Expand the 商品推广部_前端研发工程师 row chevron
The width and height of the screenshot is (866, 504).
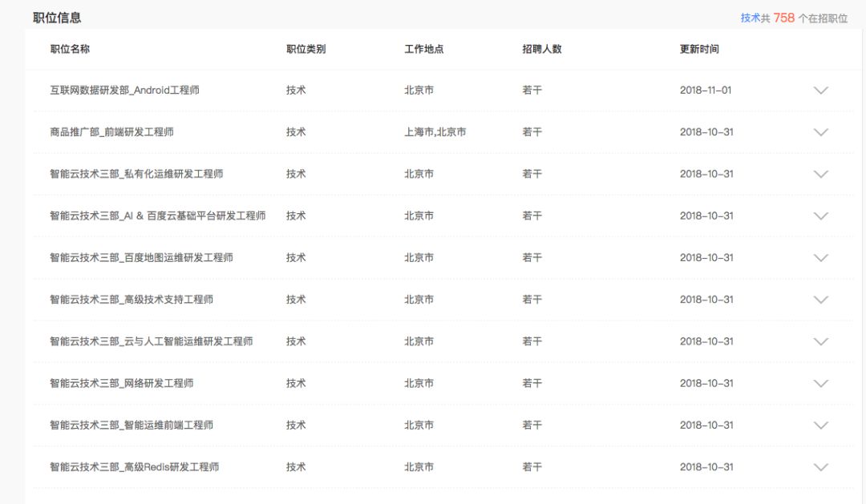[x=820, y=132]
